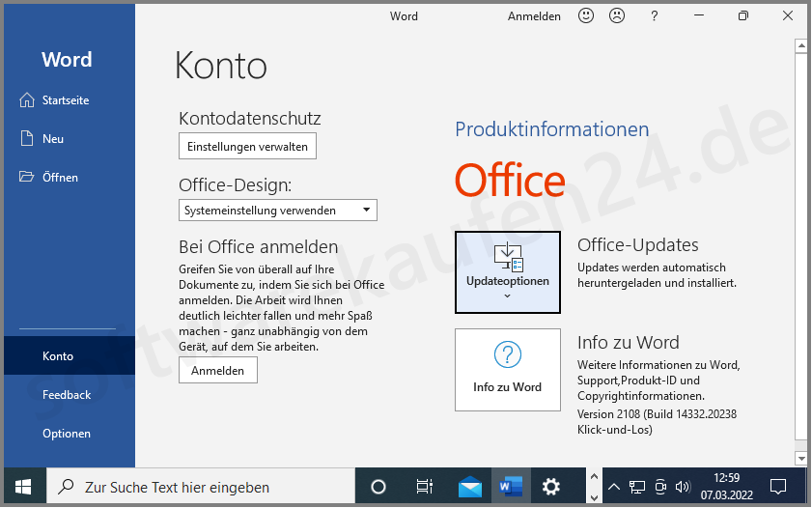Click the Öffnen folder icon
Image resolution: width=812 pixels, height=508 pixels.
[x=26, y=177]
